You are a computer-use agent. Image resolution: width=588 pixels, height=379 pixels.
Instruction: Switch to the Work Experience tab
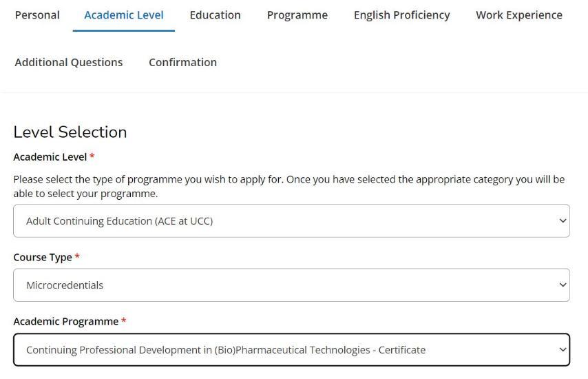(518, 15)
